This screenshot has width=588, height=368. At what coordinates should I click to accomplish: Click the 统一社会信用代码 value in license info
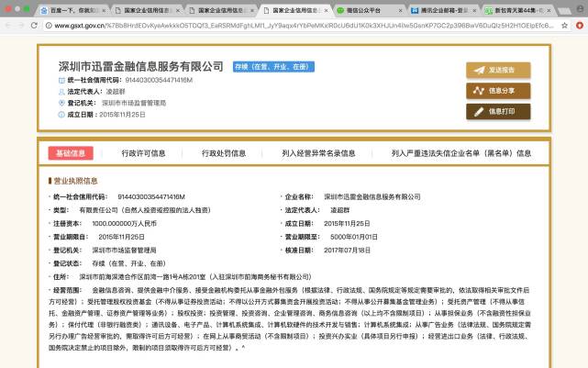click(151, 196)
